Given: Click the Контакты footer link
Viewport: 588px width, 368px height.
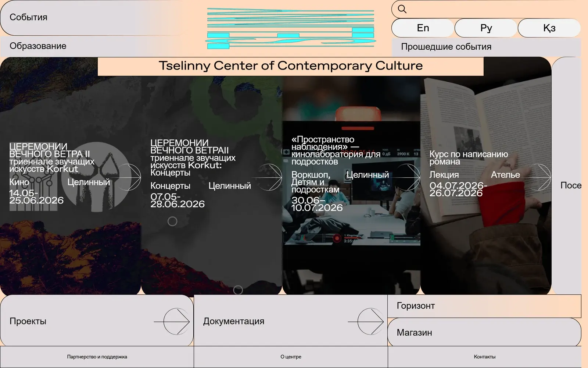Looking at the screenshot, I should pyautogui.click(x=484, y=357).
